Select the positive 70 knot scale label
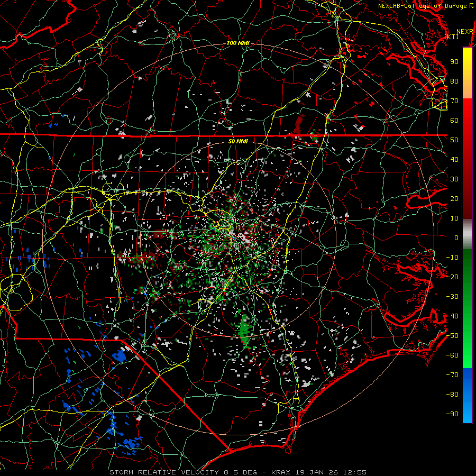 pyautogui.click(x=454, y=101)
